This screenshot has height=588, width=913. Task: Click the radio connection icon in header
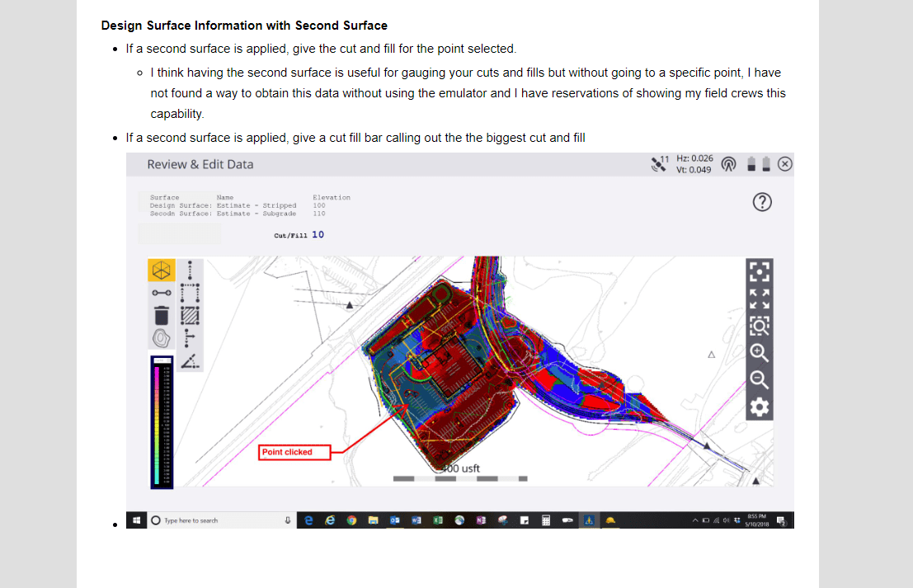(729, 164)
